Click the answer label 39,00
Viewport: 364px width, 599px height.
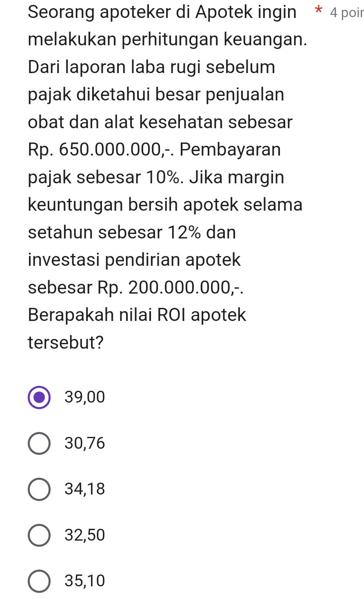84,397
